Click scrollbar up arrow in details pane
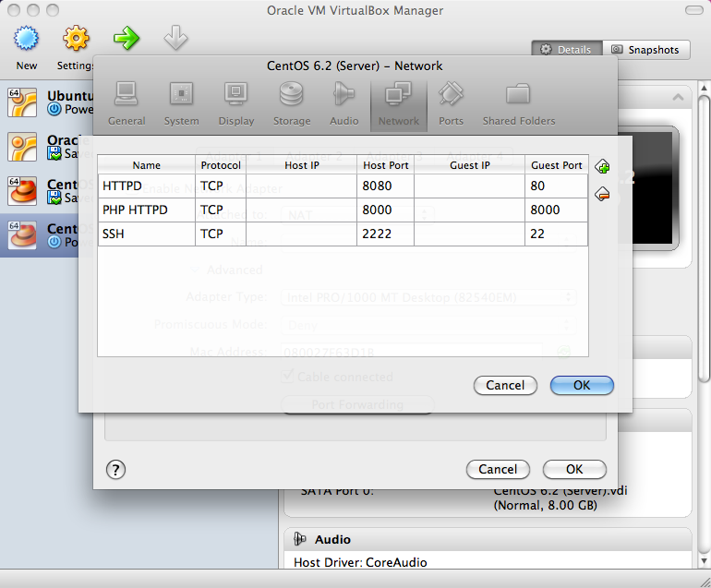 click(x=704, y=87)
